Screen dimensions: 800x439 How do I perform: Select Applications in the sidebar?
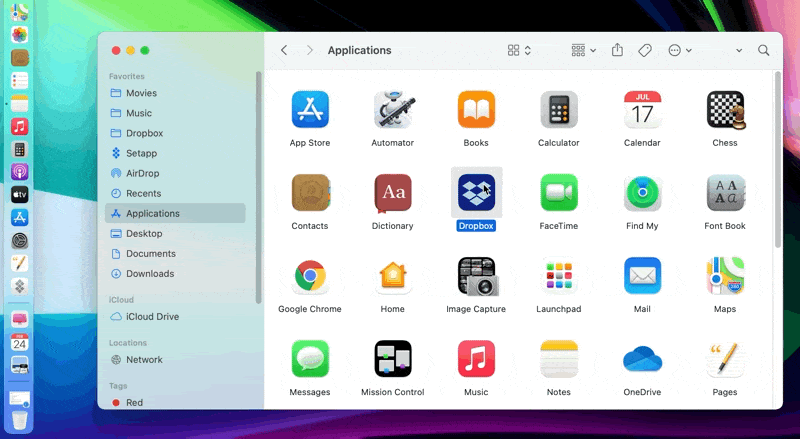(x=175, y=213)
